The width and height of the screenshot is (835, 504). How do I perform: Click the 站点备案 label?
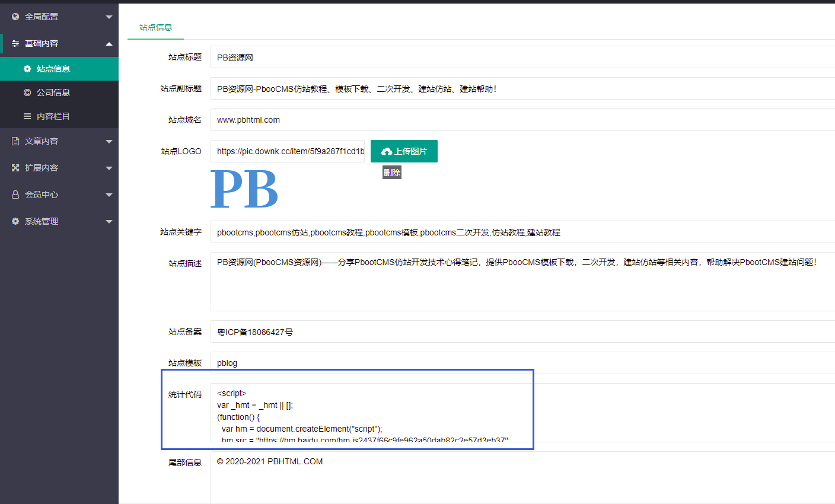point(185,331)
